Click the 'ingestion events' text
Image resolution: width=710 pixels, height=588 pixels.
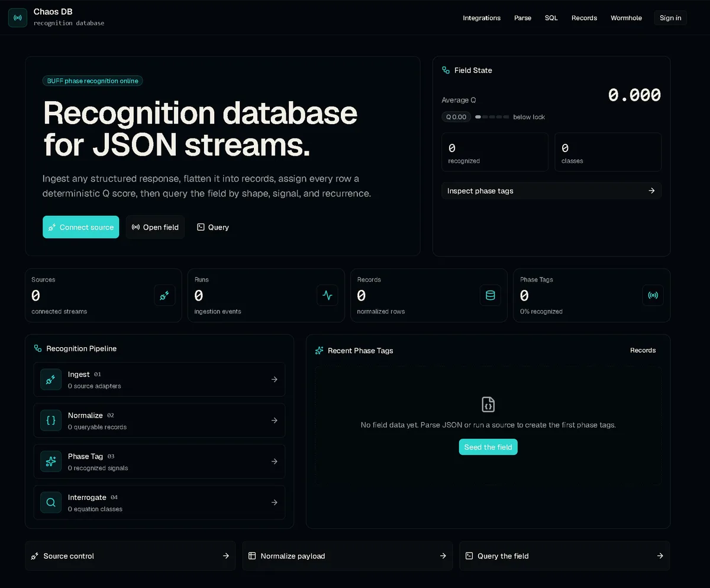(x=218, y=312)
